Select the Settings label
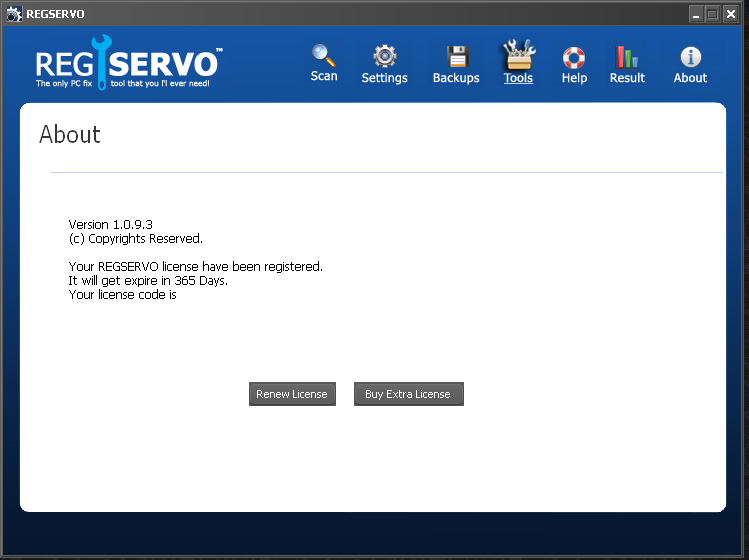749x560 pixels. (x=385, y=78)
